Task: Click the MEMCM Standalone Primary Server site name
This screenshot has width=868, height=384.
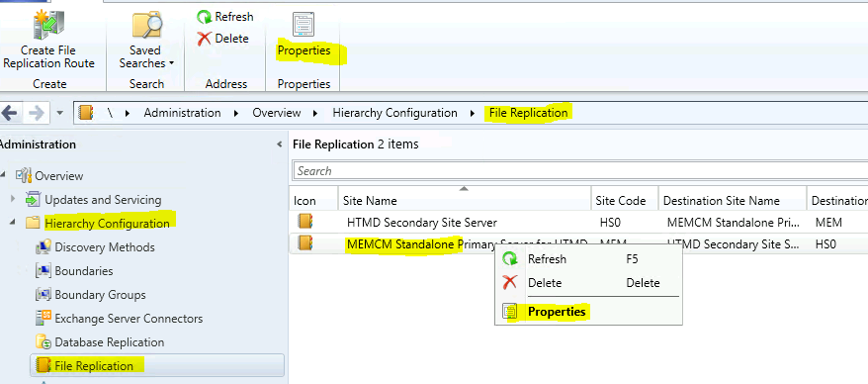Action: pos(467,243)
